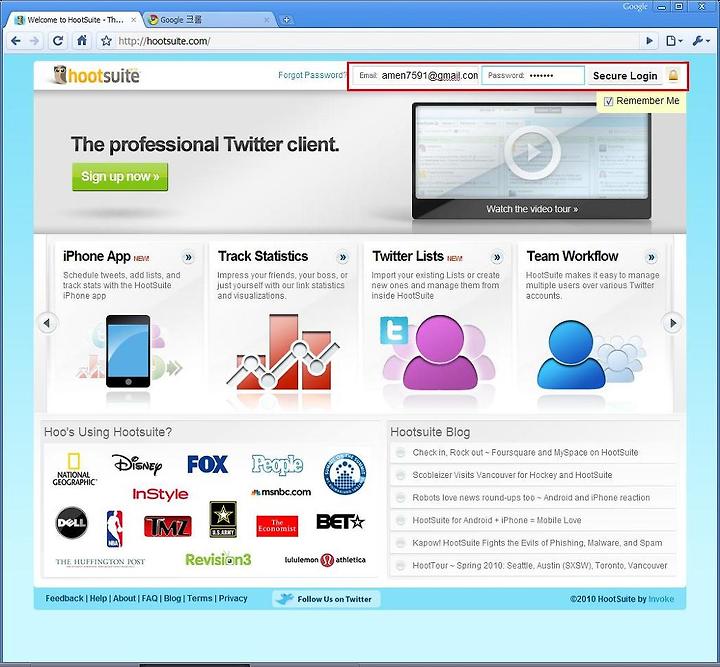The height and width of the screenshot is (667, 720).
Task: Click the U.S. Army star logo
Action: (223, 519)
